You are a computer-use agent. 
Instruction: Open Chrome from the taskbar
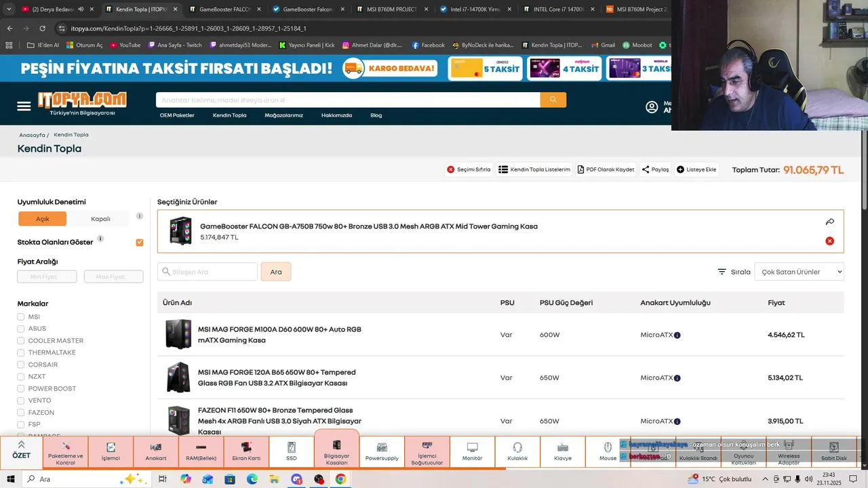pos(340,479)
